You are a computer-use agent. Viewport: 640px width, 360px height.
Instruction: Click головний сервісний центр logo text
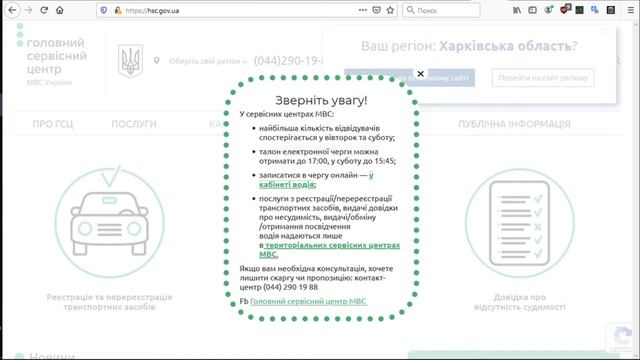[x=56, y=56]
